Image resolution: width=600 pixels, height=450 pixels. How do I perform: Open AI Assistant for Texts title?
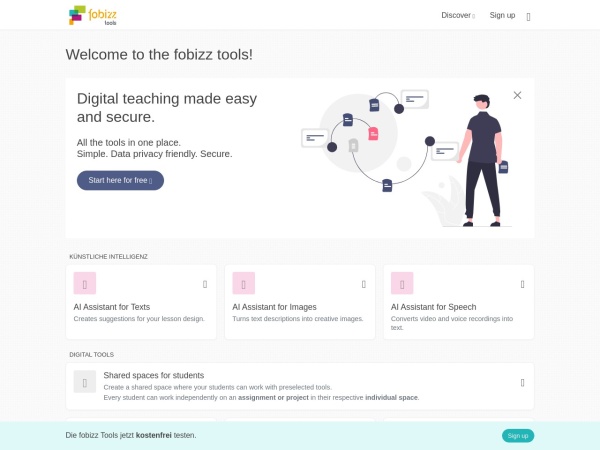[x=112, y=307]
